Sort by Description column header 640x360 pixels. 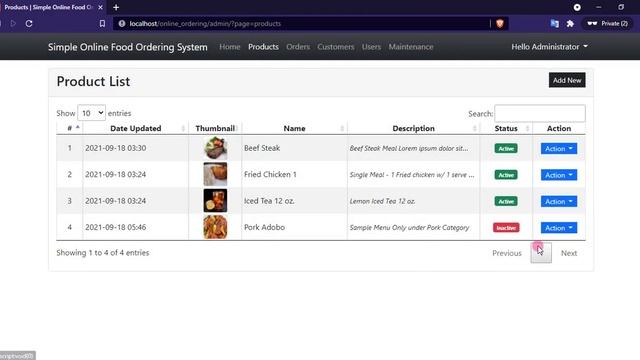click(x=413, y=128)
